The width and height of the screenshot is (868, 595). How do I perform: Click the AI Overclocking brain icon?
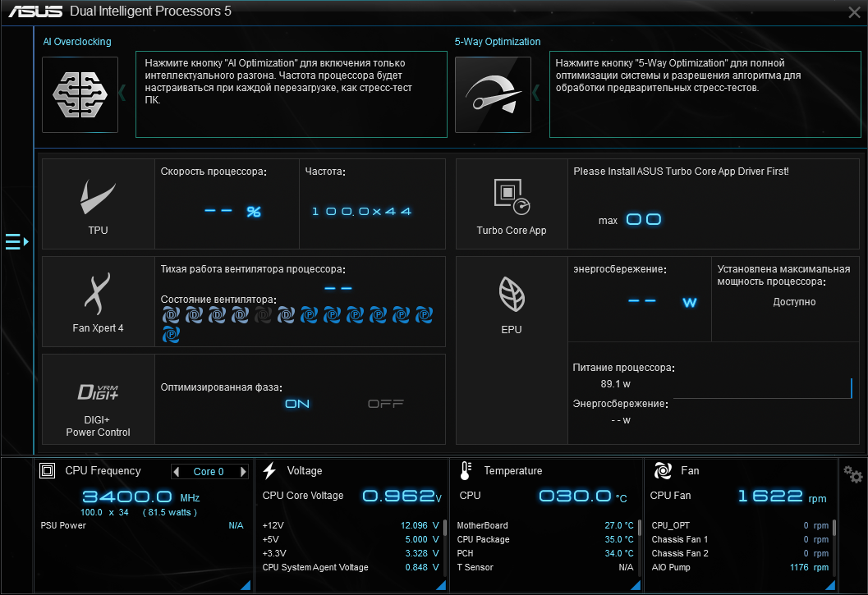coord(80,94)
